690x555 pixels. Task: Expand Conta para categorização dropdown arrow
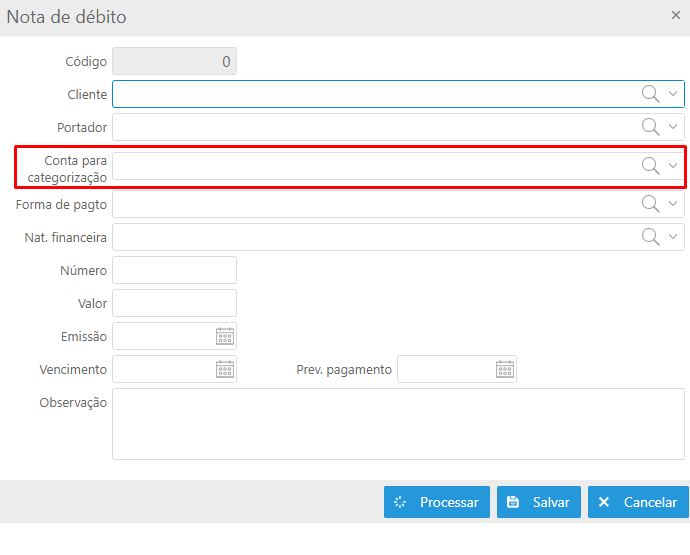[673, 166]
